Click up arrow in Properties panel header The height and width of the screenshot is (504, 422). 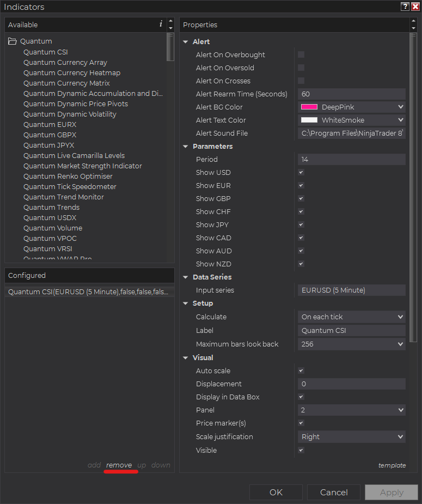coord(413,21)
